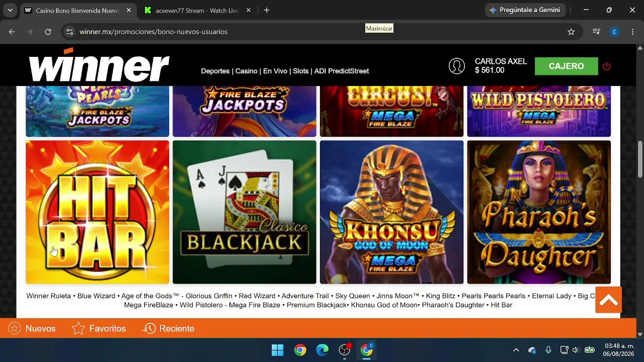Screen dimensions: 644x362
Task: Open the ADI PredictStreet menu item
Action: [342, 71]
